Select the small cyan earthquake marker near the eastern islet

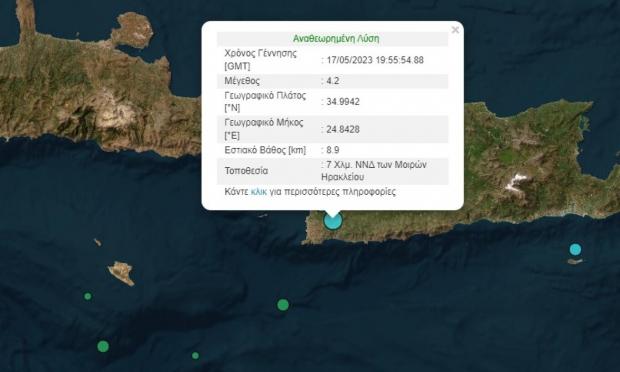coord(575,249)
